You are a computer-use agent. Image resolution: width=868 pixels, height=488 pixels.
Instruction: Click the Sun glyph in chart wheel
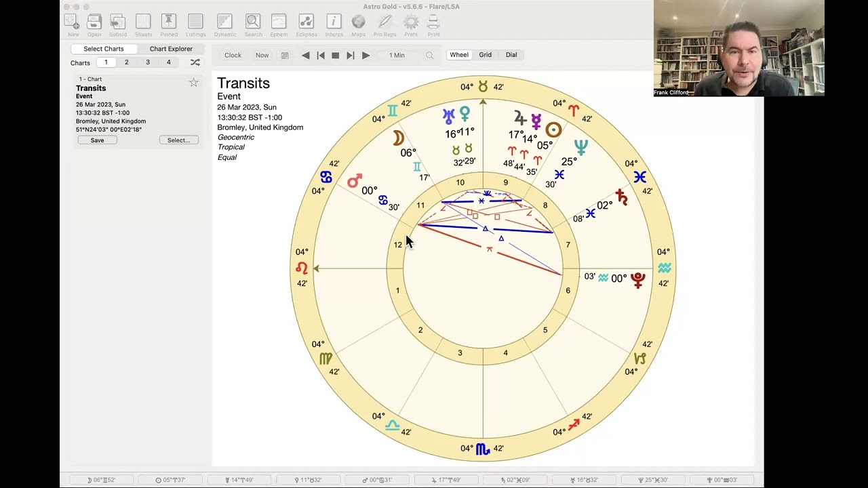coord(553,130)
